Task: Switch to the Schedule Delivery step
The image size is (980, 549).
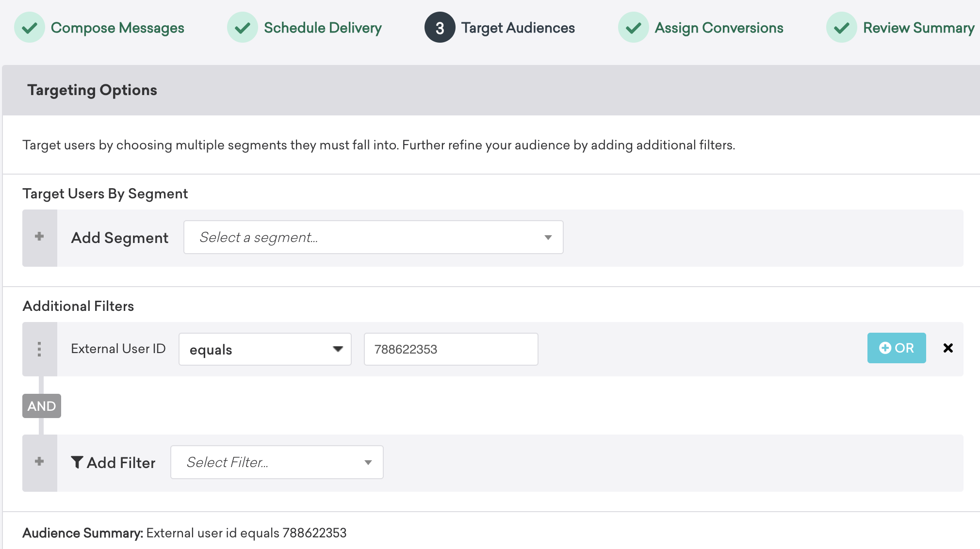Action: pos(323,28)
